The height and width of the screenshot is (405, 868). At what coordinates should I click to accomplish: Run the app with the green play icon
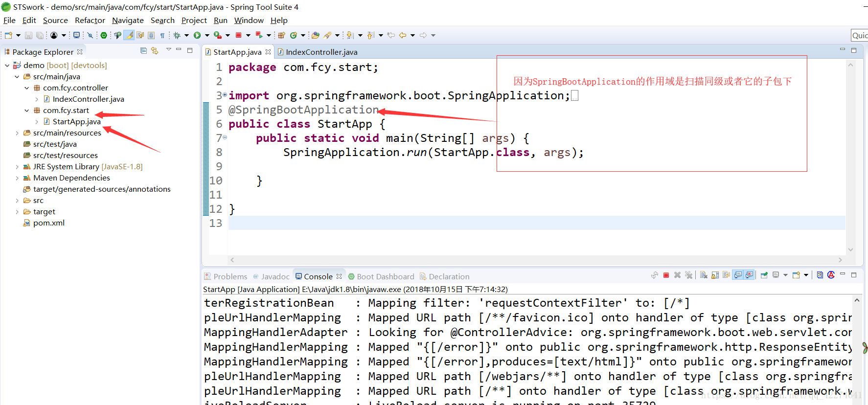(x=197, y=35)
